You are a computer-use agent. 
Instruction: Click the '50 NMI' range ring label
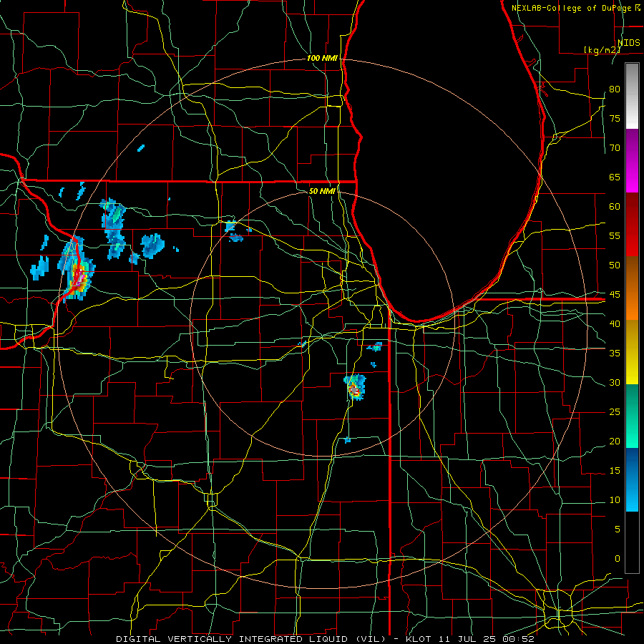point(322,191)
